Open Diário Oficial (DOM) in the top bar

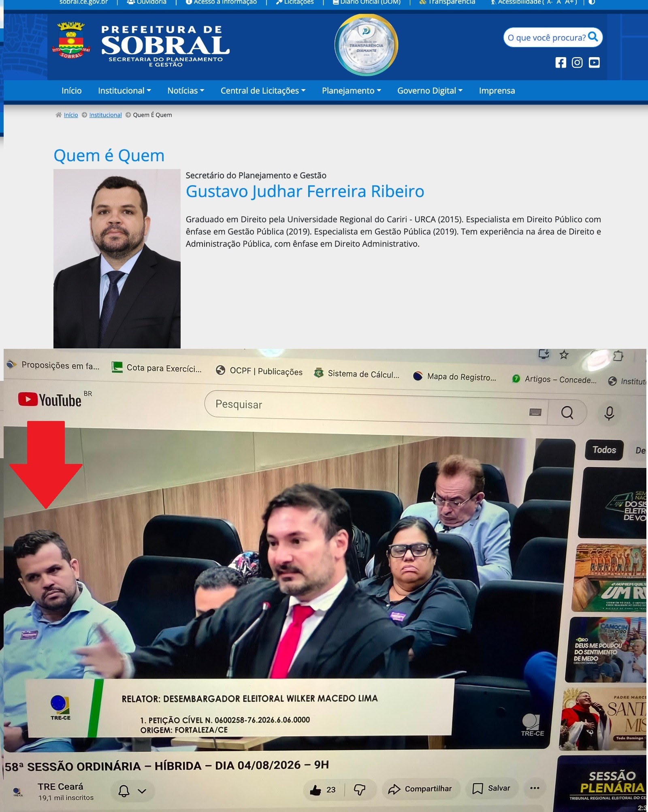point(367,2)
